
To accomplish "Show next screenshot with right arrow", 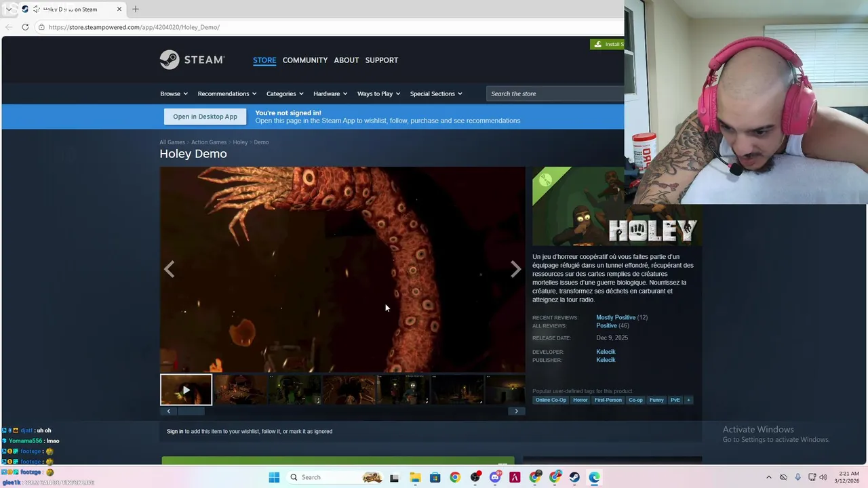I will [515, 269].
